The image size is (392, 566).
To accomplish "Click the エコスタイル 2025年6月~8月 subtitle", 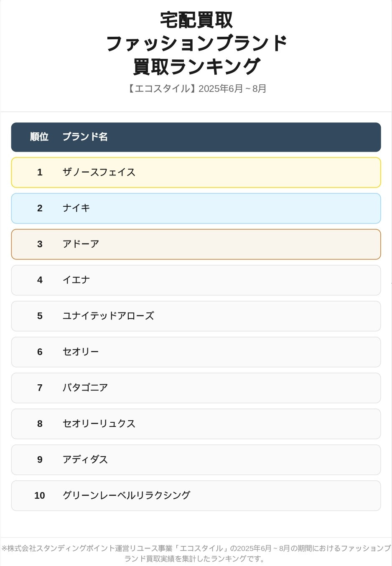I will [x=196, y=89].
